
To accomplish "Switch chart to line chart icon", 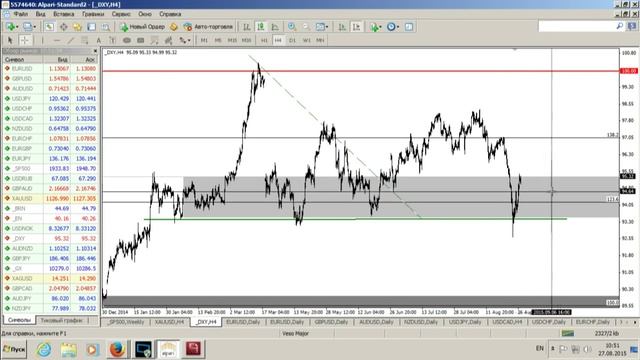I will (x=275, y=27).
